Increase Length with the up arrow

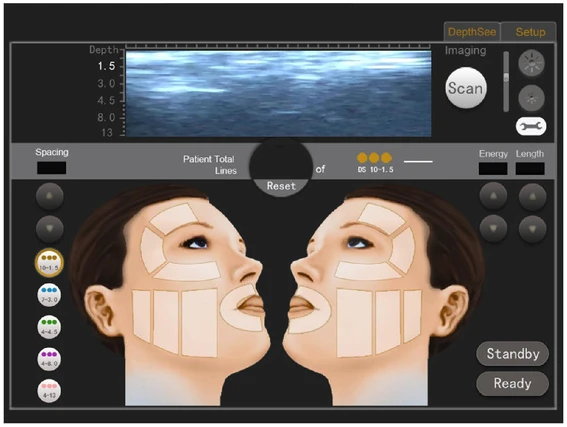532,196
